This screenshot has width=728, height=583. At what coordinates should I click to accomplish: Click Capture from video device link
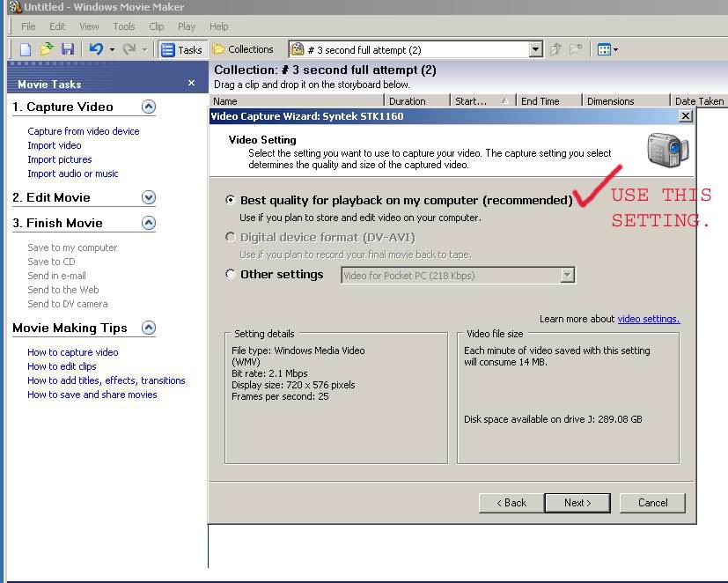tap(84, 131)
